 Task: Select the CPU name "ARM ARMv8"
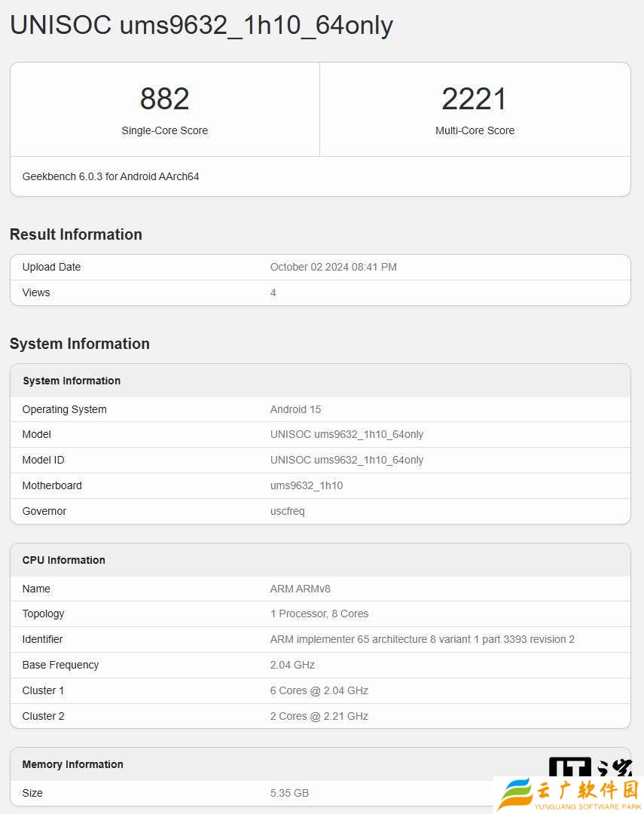(x=300, y=589)
